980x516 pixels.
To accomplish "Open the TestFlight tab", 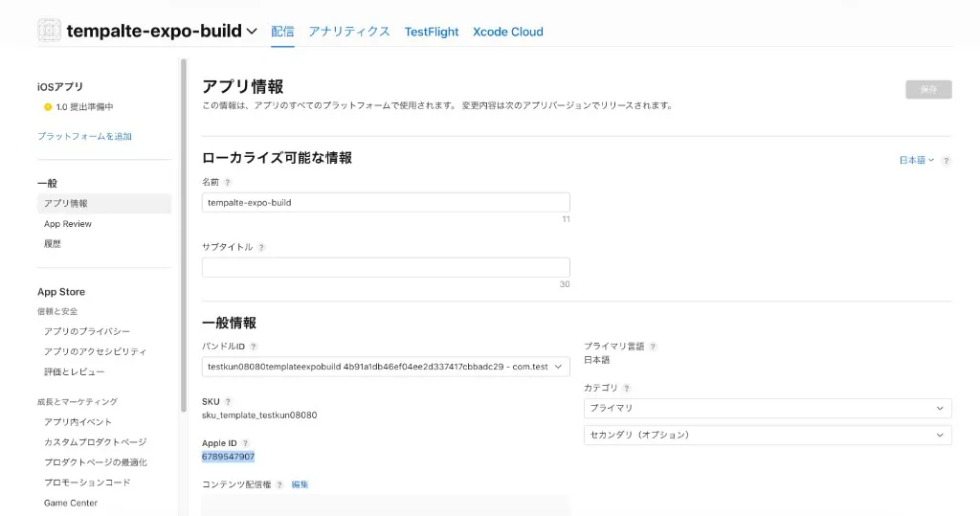I will point(432,32).
